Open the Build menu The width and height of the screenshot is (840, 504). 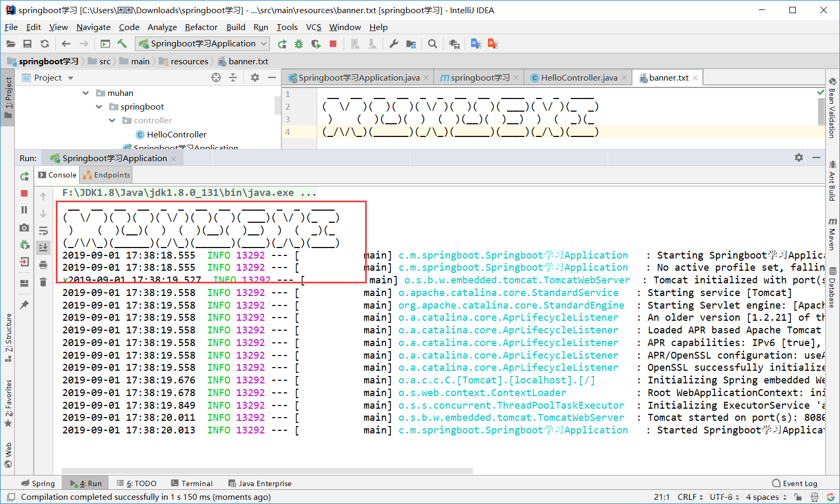click(x=236, y=27)
